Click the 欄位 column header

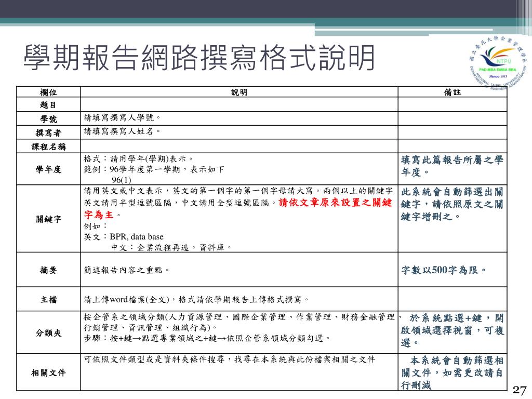[48, 92]
